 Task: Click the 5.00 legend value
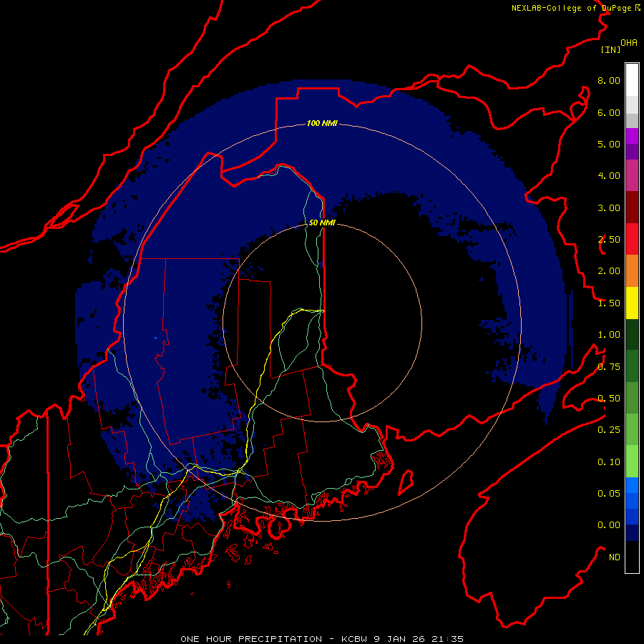pyautogui.click(x=609, y=144)
